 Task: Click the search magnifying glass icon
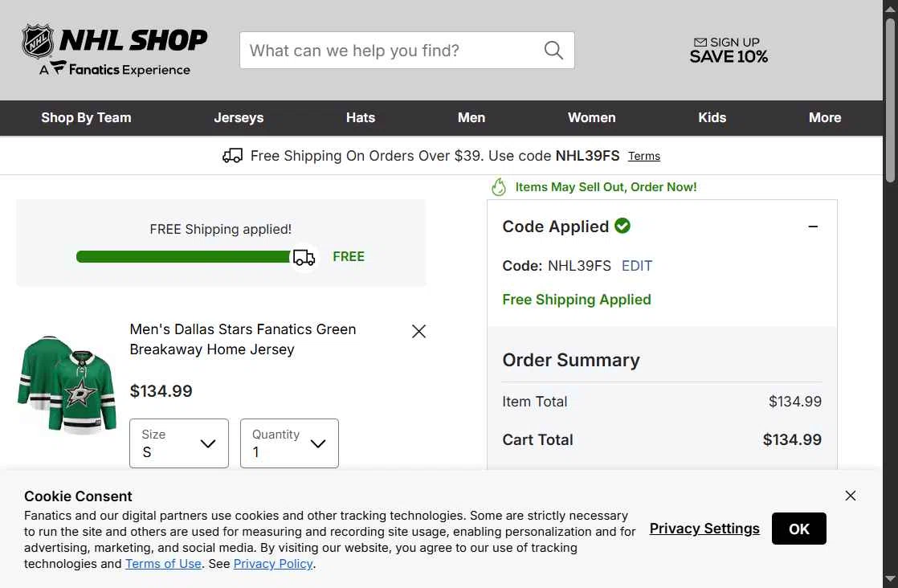(553, 51)
